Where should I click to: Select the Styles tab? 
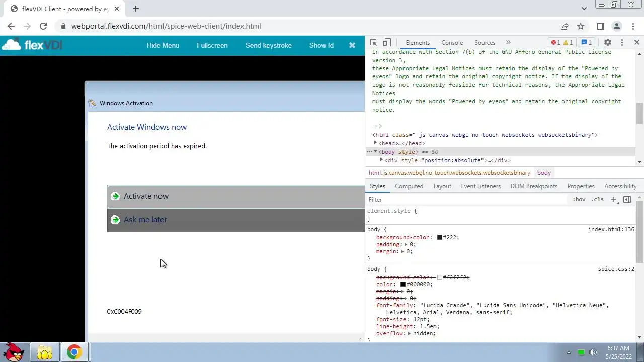[377, 186]
